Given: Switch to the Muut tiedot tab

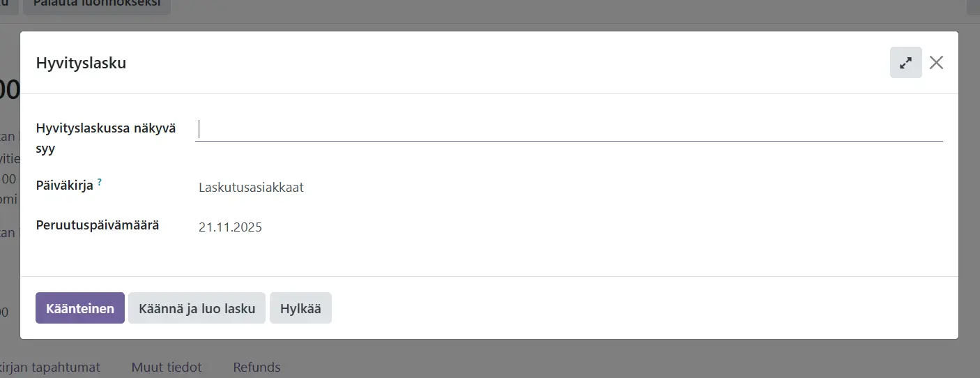Looking at the screenshot, I should [x=167, y=367].
